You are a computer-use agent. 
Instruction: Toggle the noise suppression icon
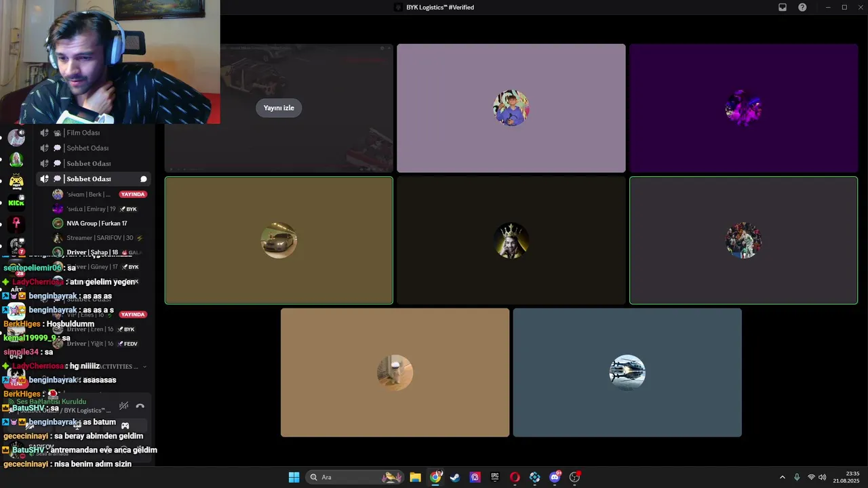pyautogui.click(x=124, y=406)
